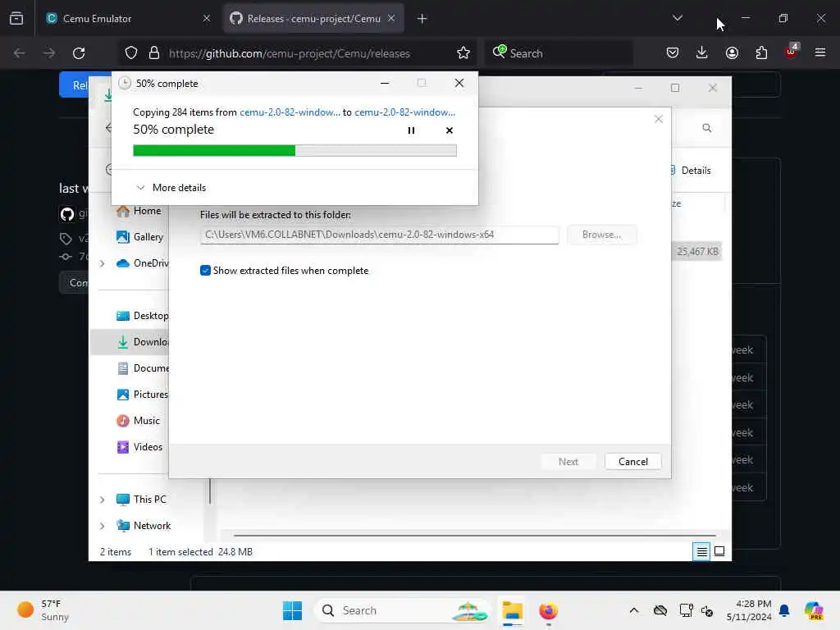Expand the Network tree node
Screen dimensions: 840x630
click(102, 526)
